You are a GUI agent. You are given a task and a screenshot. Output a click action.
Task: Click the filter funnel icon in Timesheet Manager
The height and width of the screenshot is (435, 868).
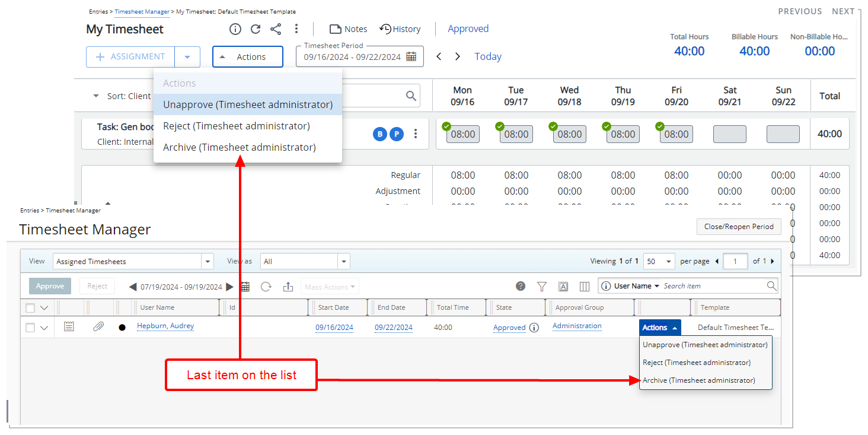[x=541, y=287]
